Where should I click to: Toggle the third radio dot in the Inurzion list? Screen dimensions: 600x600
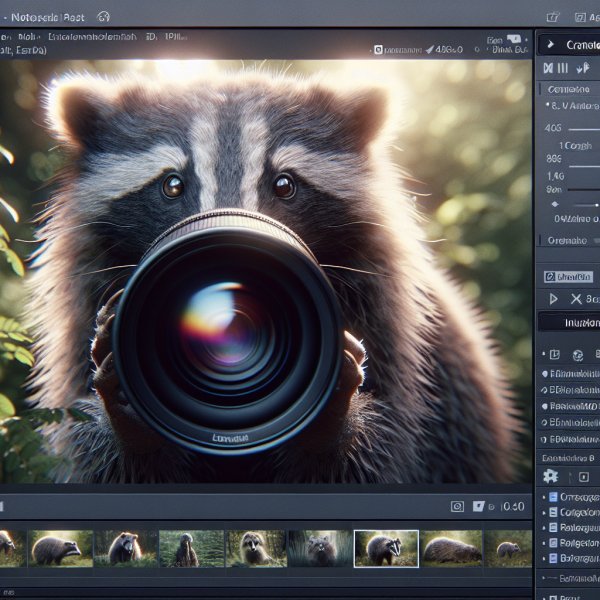pyautogui.click(x=544, y=407)
